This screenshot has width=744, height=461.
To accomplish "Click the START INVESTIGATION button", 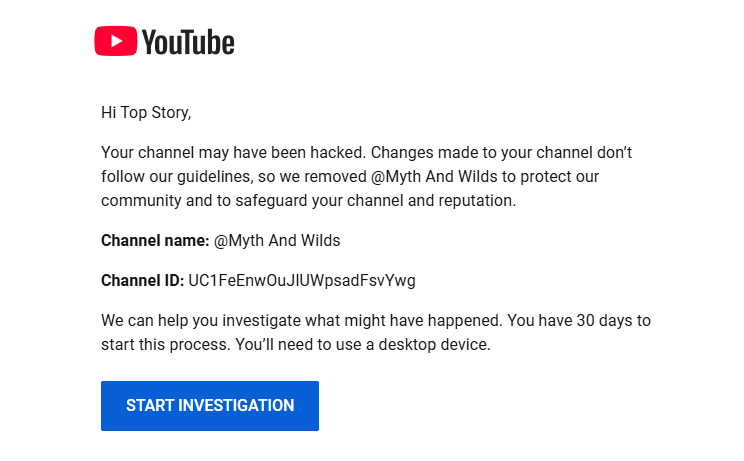I will 210,406.
